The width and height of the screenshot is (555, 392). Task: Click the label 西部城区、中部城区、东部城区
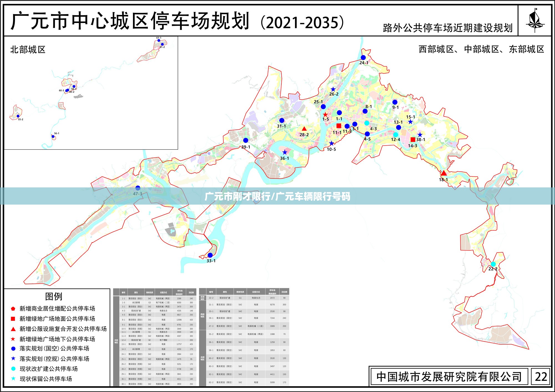click(481, 49)
